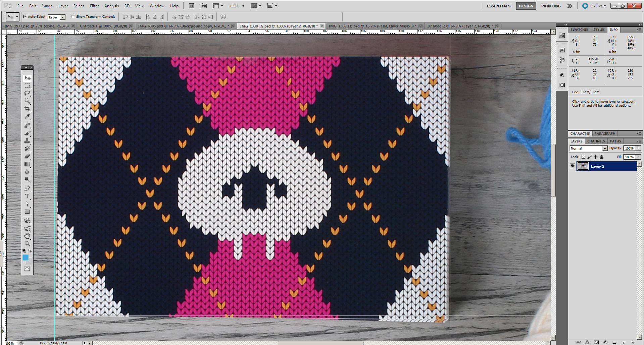Switch to the Painting workspace
This screenshot has height=345, width=644.
(x=551, y=6)
